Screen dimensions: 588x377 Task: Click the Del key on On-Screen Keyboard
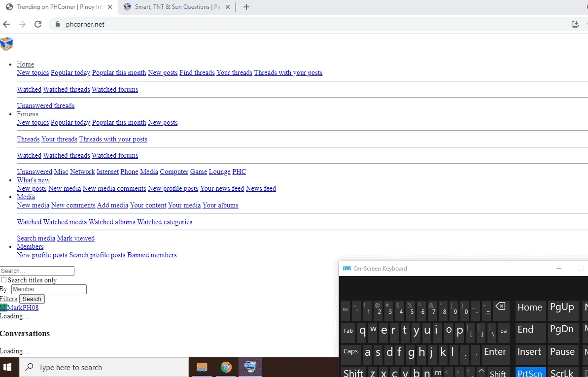504,332
